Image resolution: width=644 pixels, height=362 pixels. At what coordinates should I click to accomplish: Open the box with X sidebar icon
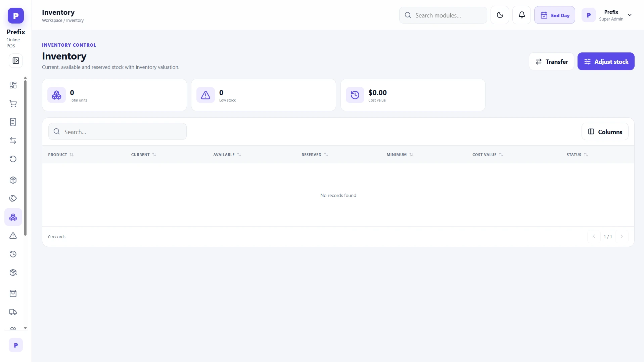tap(13, 273)
